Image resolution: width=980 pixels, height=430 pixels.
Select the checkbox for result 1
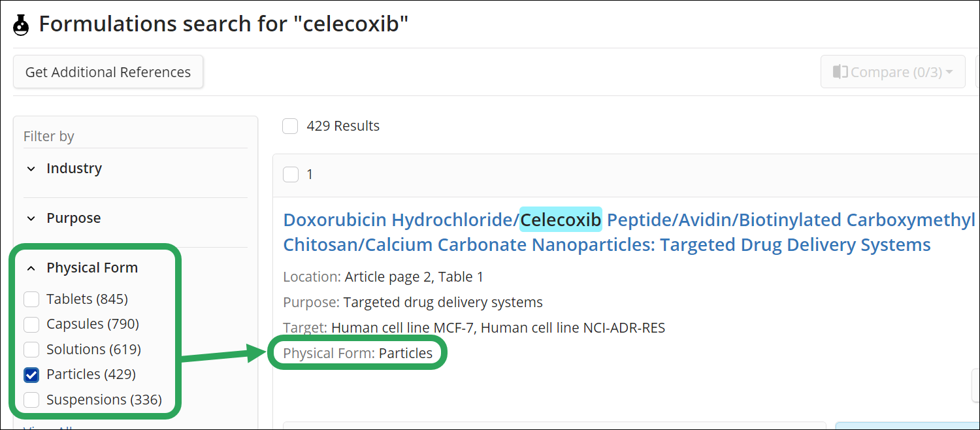click(290, 174)
